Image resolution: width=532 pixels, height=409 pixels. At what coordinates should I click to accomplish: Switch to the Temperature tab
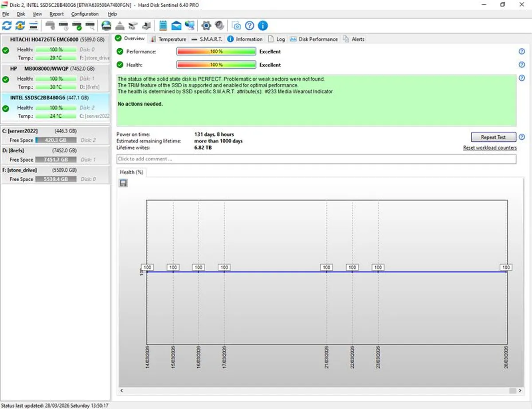(x=168, y=39)
